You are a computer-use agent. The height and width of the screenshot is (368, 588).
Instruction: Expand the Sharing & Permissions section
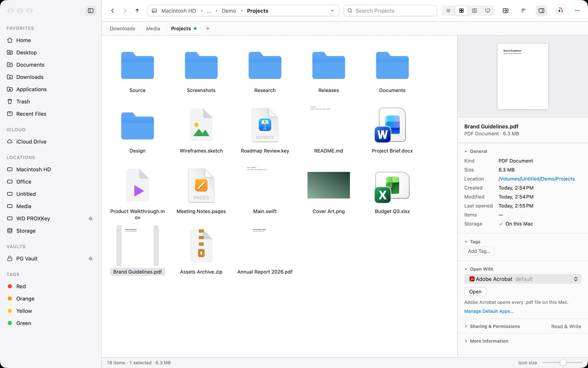click(x=466, y=326)
